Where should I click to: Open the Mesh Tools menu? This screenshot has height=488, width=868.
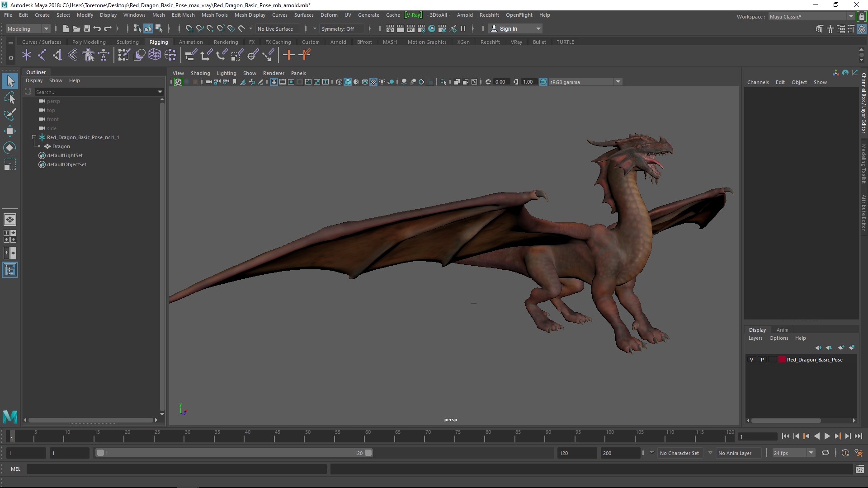pyautogui.click(x=214, y=15)
